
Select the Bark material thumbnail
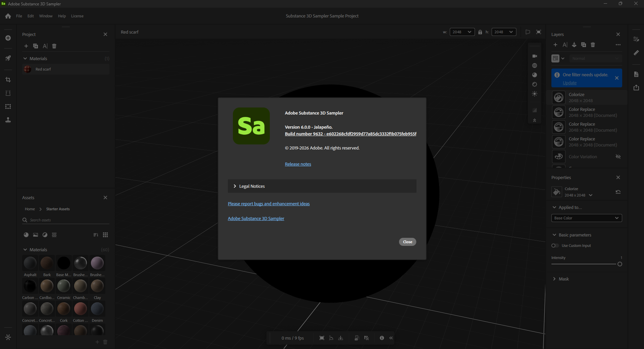47,263
